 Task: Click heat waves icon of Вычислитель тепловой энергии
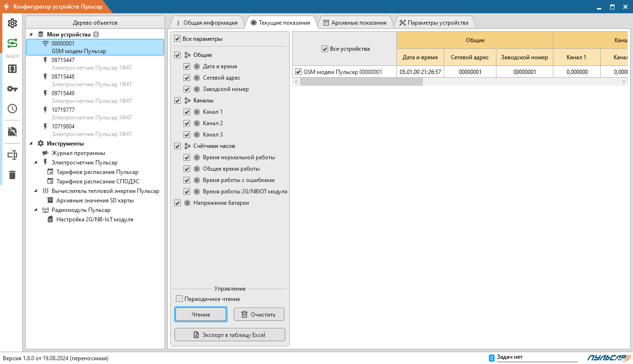coord(46,191)
